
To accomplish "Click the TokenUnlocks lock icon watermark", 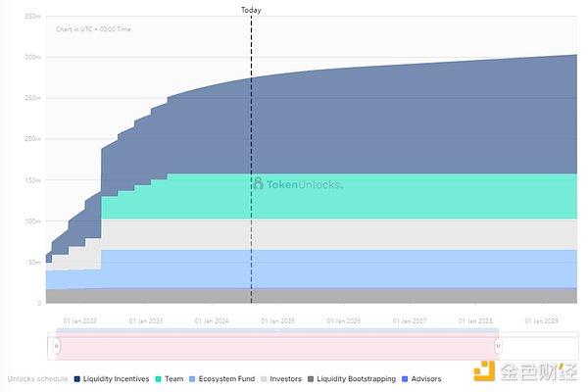I will pos(258,183).
